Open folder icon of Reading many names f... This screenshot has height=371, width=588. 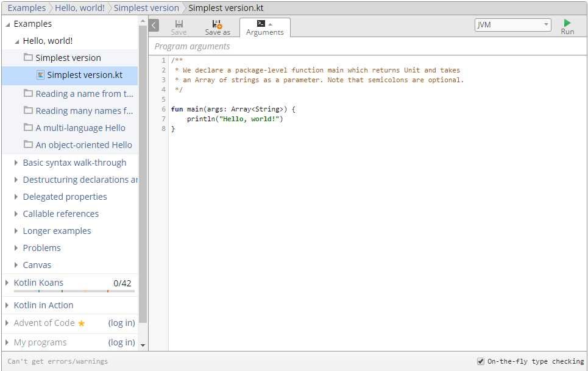[x=28, y=110]
